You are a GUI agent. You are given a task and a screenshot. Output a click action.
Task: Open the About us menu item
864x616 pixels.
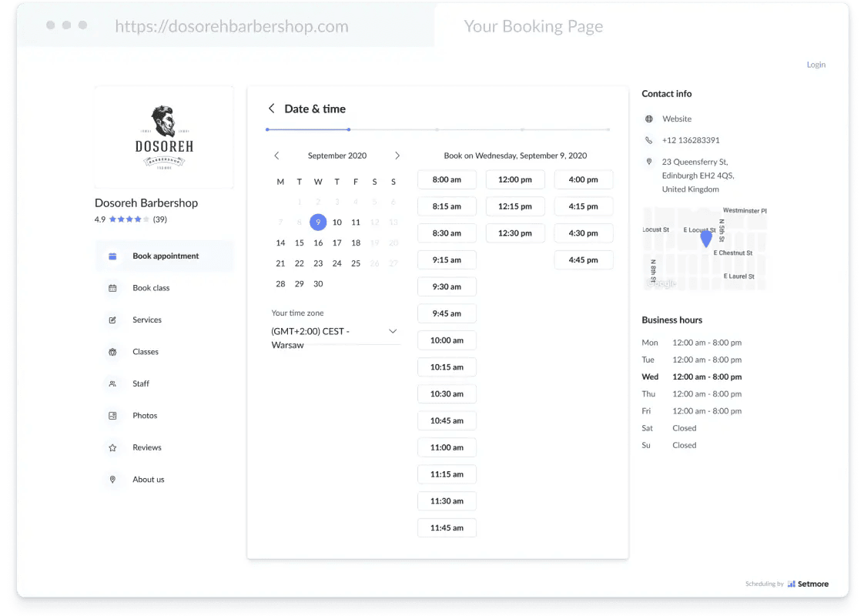click(x=164, y=480)
